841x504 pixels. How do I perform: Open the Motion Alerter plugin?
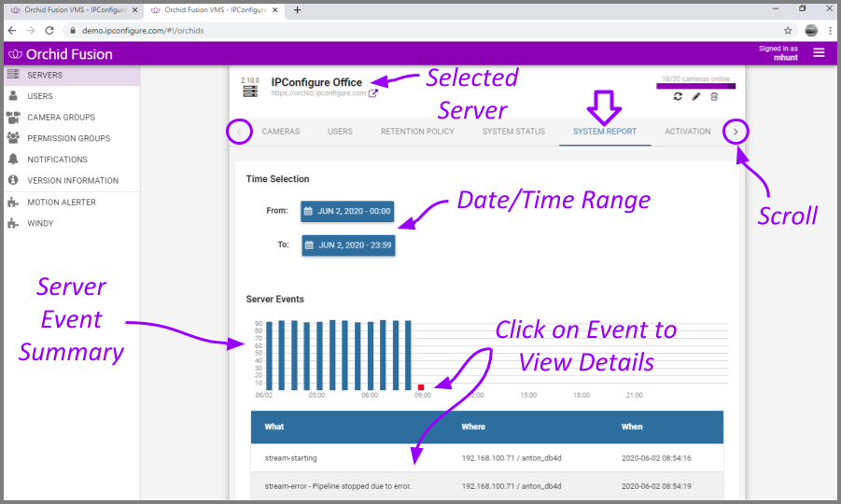72,203
